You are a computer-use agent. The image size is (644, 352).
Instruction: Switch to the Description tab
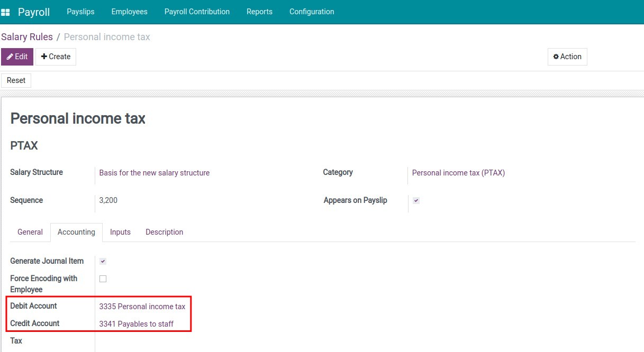pyautogui.click(x=164, y=232)
